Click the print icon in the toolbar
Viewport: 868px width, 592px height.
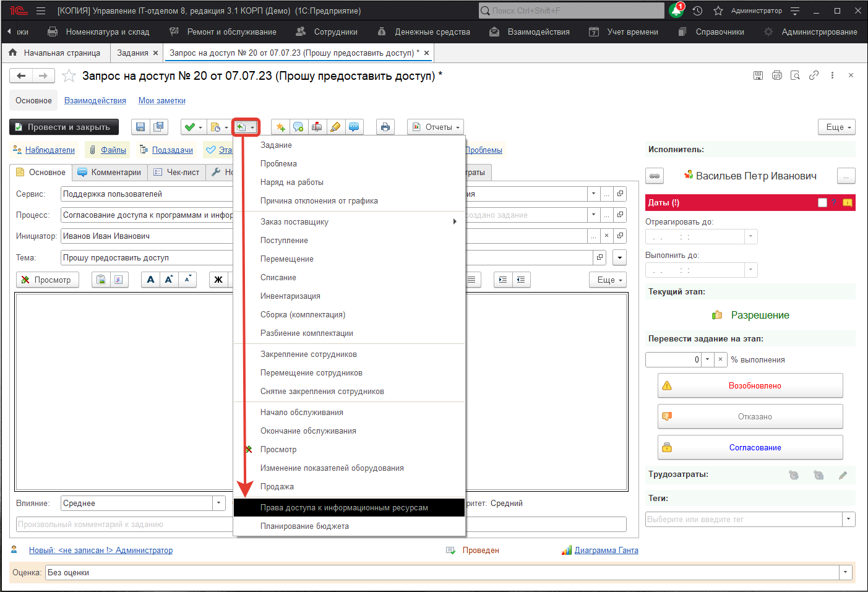[385, 127]
